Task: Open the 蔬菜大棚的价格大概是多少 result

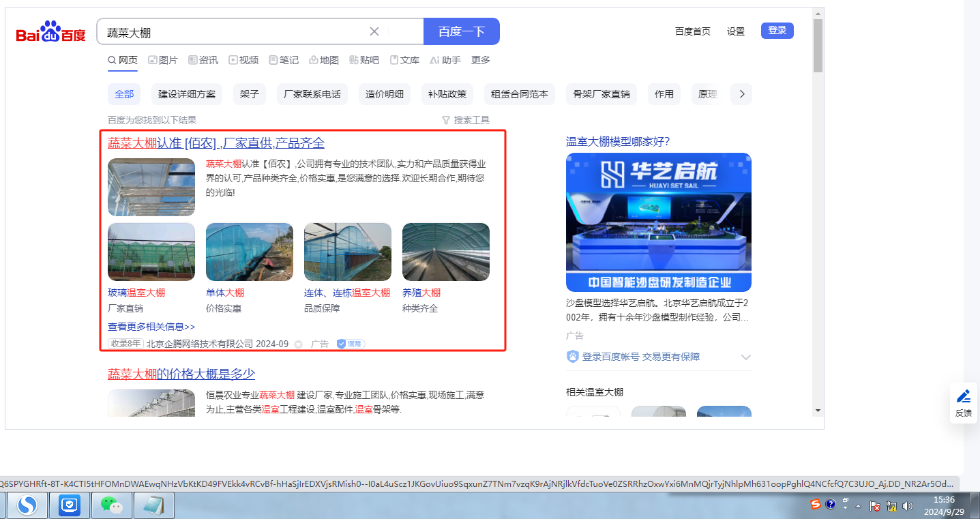Action: click(181, 374)
